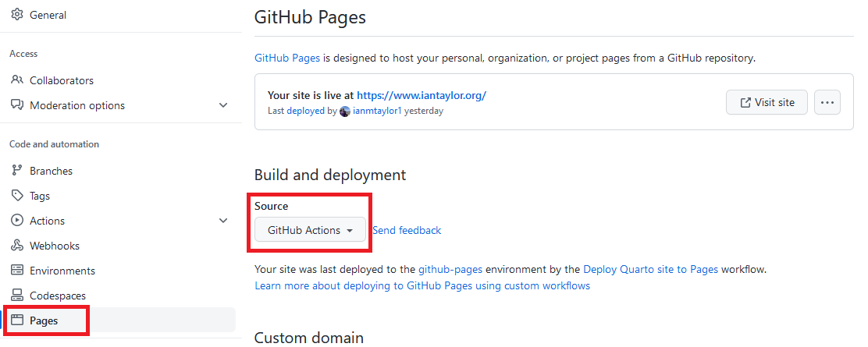Click the Collaborators people icon
The image size is (868, 347).
click(x=17, y=80)
